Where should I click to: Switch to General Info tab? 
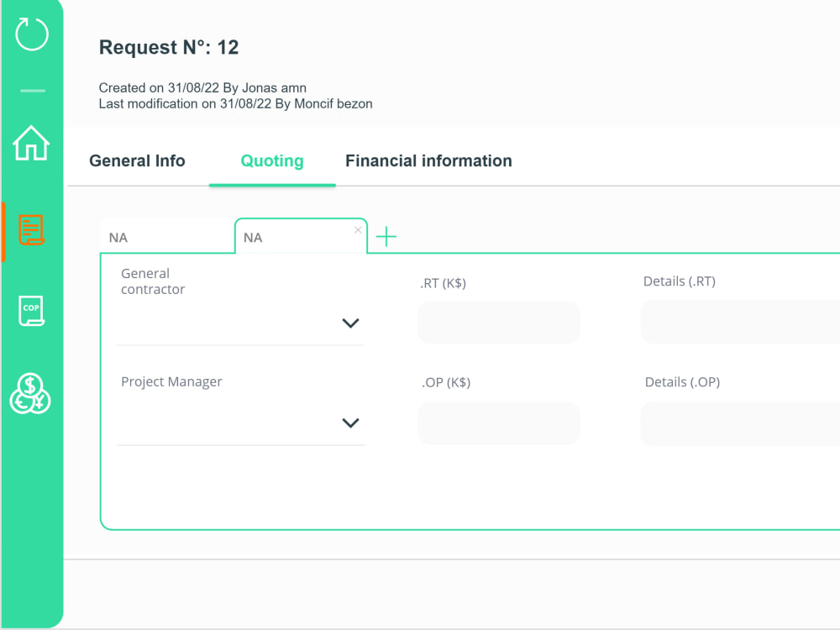tap(137, 160)
